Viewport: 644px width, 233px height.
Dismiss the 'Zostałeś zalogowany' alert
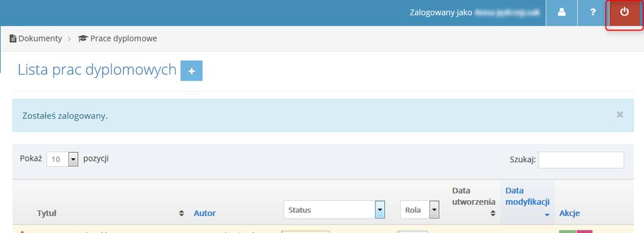click(x=619, y=115)
